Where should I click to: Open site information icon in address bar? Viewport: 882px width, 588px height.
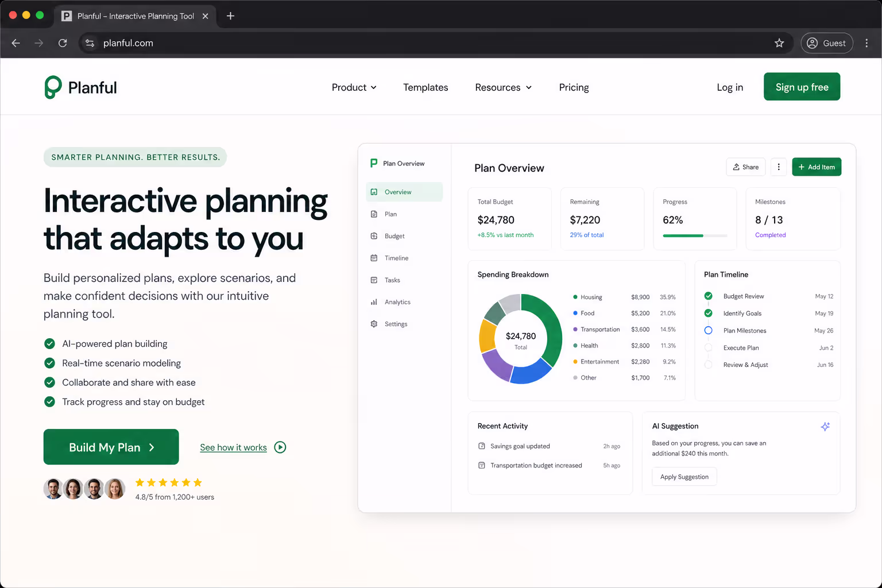pyautogui.click(x=90, y=43)
